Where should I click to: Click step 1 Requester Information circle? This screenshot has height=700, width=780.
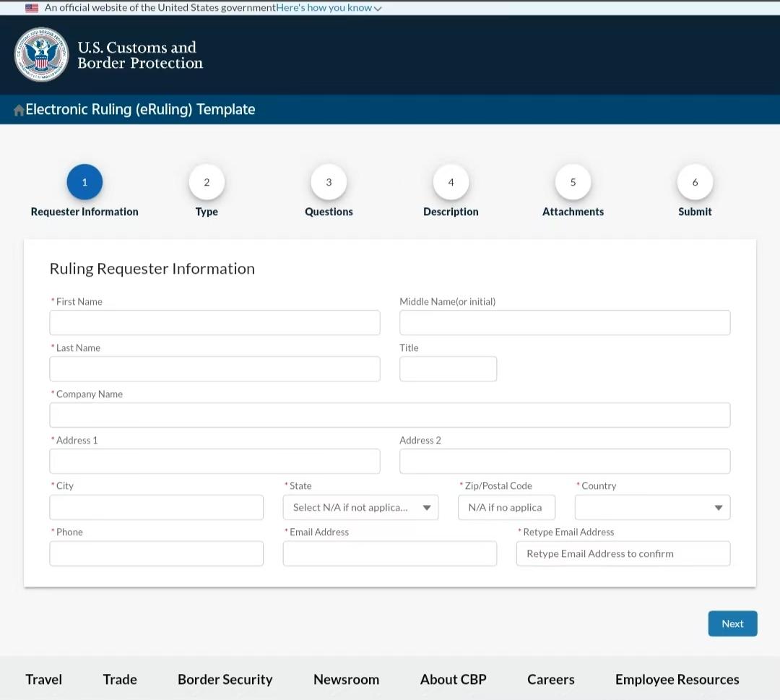tap(84, 182)
